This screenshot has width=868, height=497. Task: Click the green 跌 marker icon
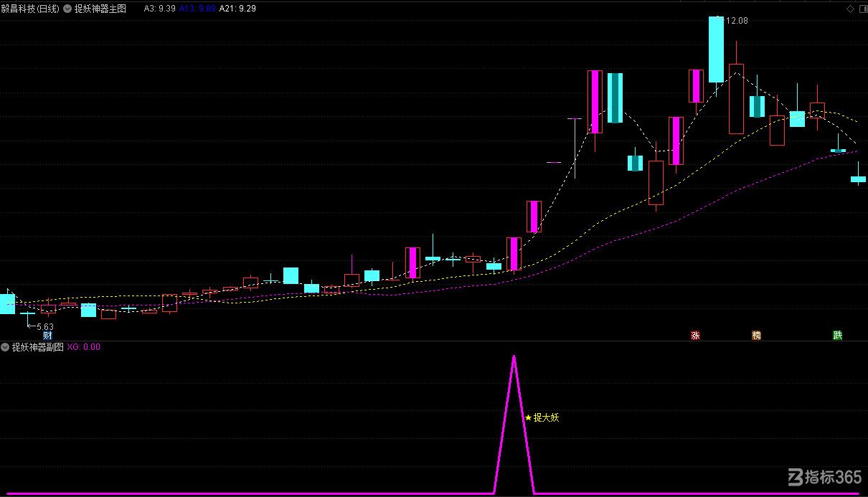point(837,335)
